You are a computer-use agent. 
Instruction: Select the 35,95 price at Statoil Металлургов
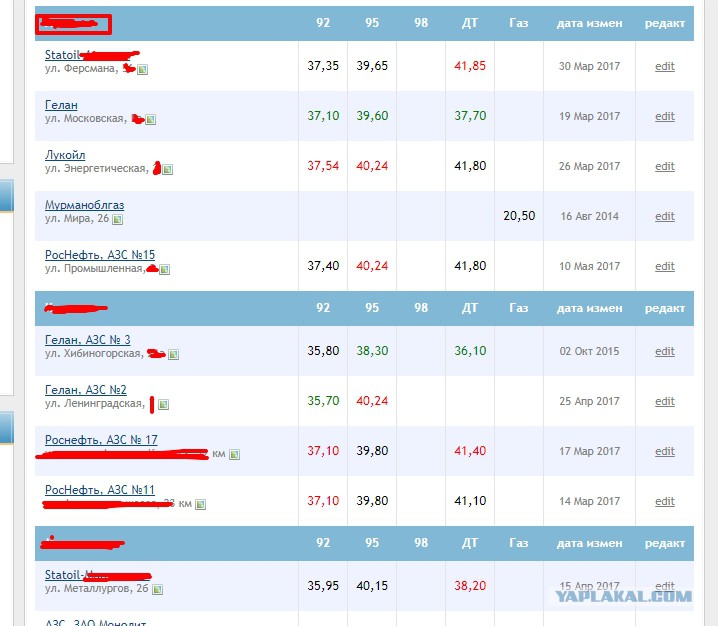(323, 586)
